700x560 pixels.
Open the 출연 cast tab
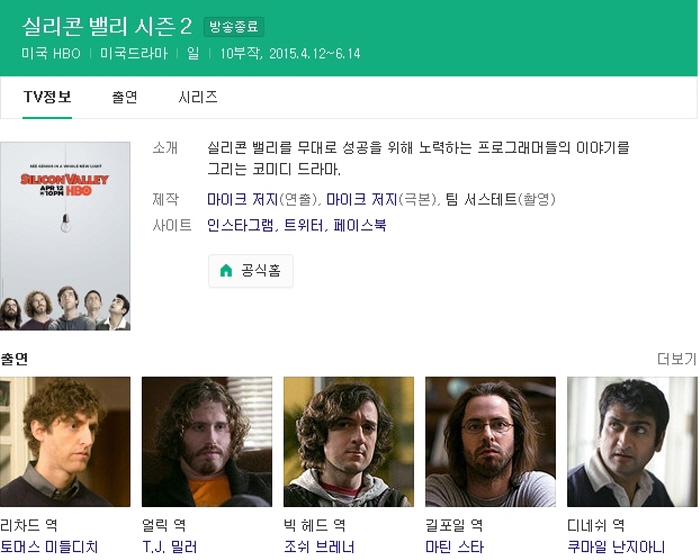(125, 97)
